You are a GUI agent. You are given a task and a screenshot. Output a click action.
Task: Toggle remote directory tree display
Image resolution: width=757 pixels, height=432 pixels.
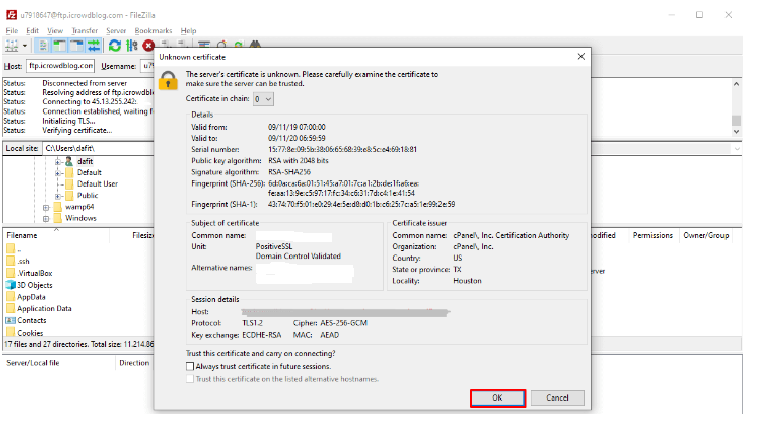point(77,46)
